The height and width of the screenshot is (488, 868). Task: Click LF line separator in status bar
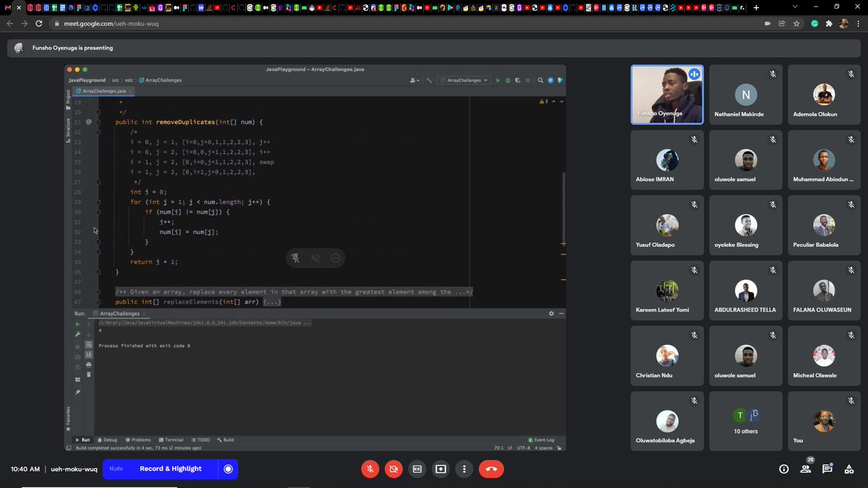point(510,448)
